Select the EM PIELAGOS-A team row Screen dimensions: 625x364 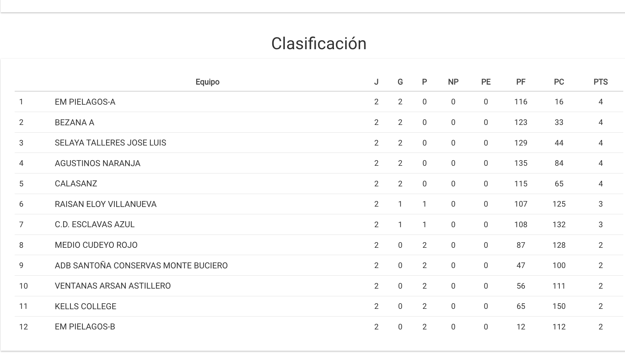tap(85, 102)
